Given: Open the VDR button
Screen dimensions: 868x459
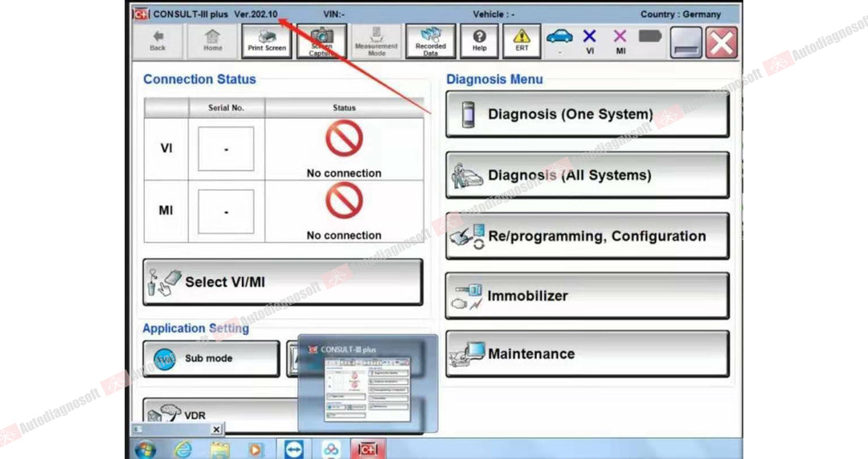Looking at the screenshot, I should 220,416.
